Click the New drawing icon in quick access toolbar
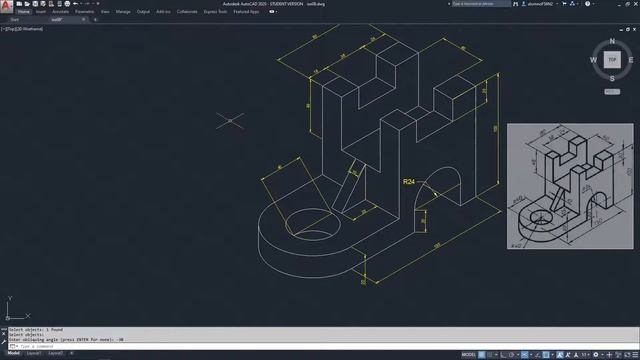This screenshot has width=640, height=360. point(19,4)
